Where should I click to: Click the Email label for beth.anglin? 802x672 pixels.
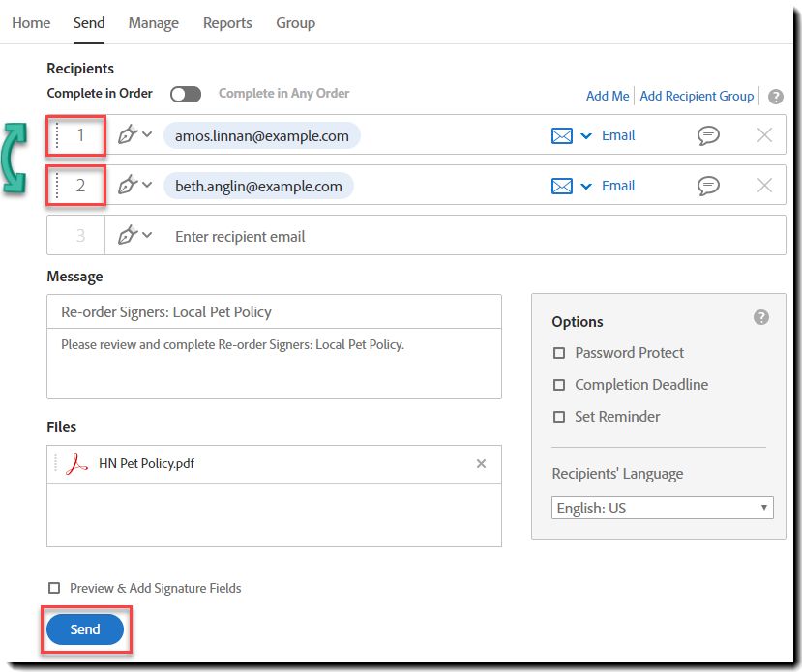click(618, 186)
